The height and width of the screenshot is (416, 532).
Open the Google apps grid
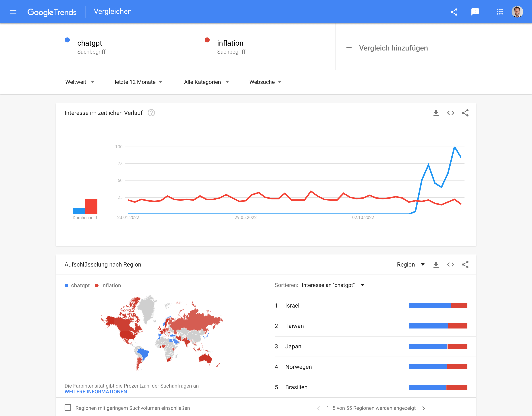[x=500, y=12]
